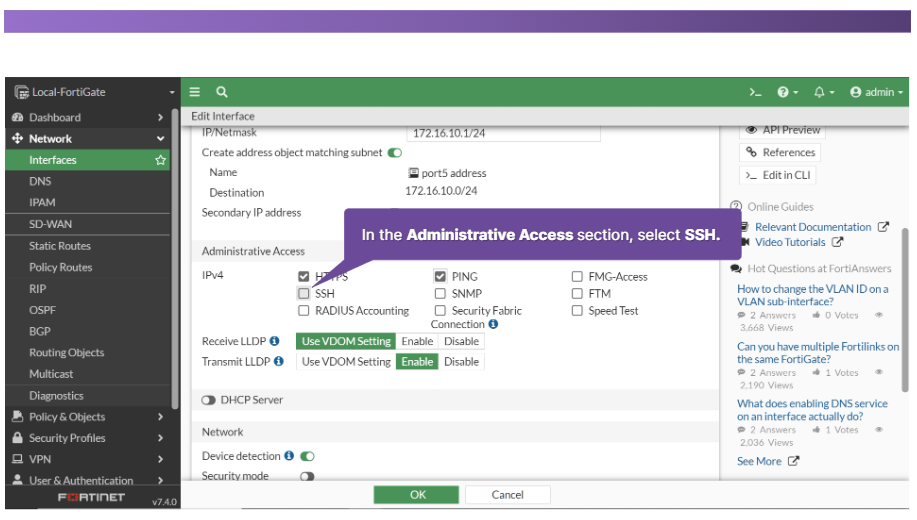917x520 pixels.
Task: Toggle Security mode switch
Action: [307, 476]
